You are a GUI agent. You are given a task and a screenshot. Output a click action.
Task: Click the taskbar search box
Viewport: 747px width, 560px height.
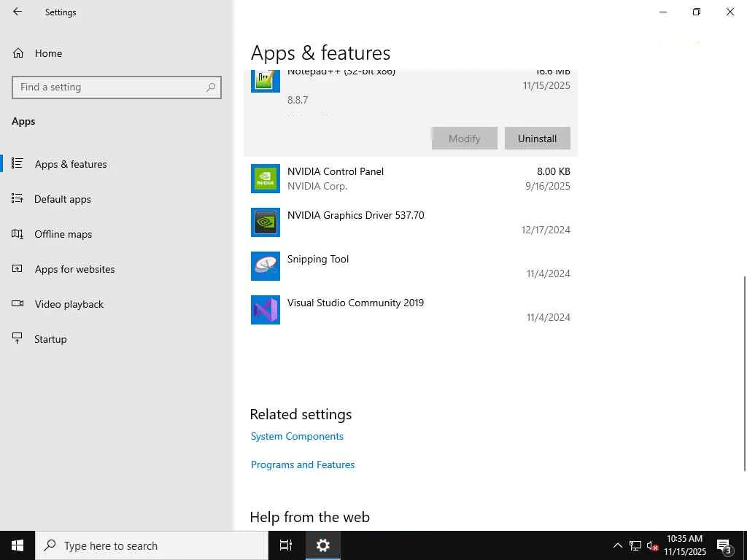pyautogui.click(x=152, y=545)
